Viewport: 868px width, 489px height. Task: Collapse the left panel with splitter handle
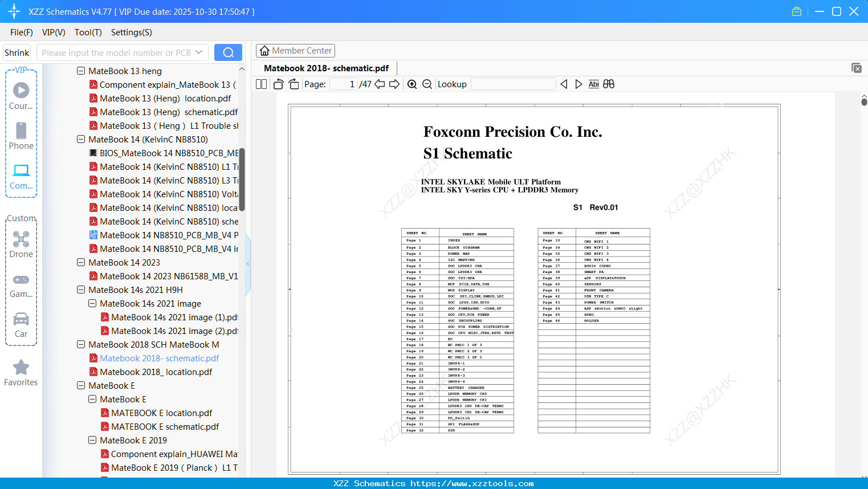[x=248, y=263]
